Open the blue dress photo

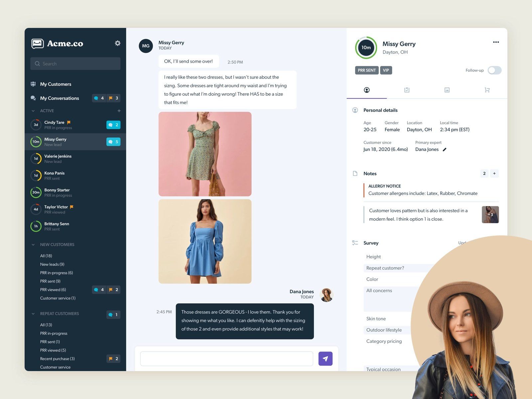(205, 241)
